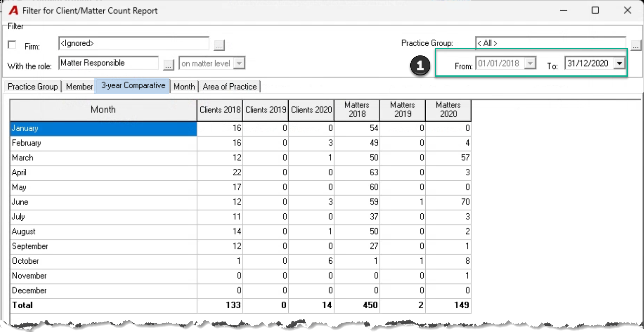644x332 pixels.
Task: Click the Clients 2020 column header
Action: 312,110
